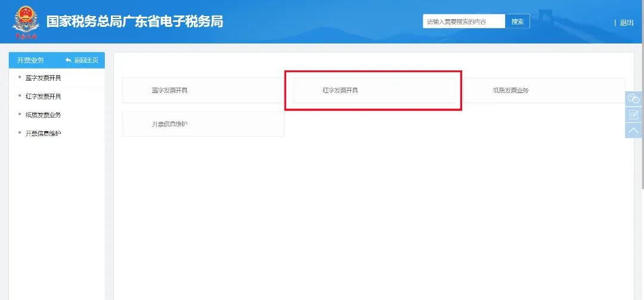Click the national tax emblem logo
This screenshot has height=300, width=644.
point(25,20)
